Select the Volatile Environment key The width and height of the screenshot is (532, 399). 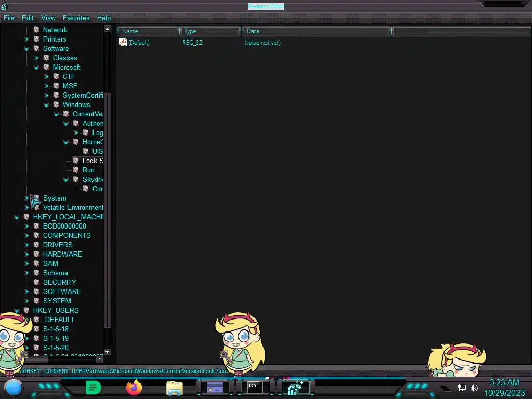[x=73, y=208]
